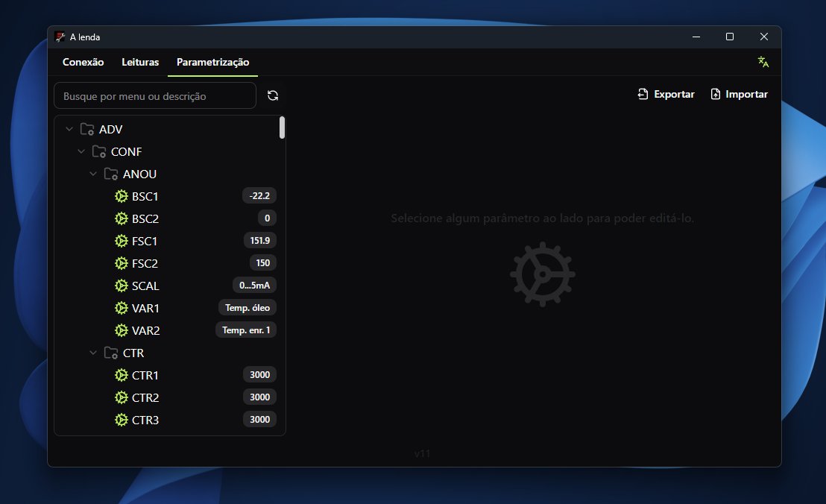Select the CTR2 parameter label
Screen dimensions: 826x504
[145, 397]
